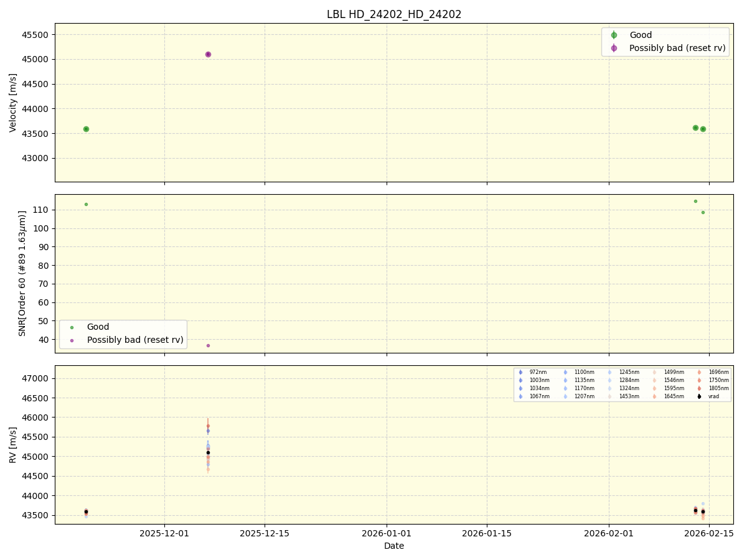Click the '2026-01-15' date tick label
747x560 pixels.
pos(487,533)
